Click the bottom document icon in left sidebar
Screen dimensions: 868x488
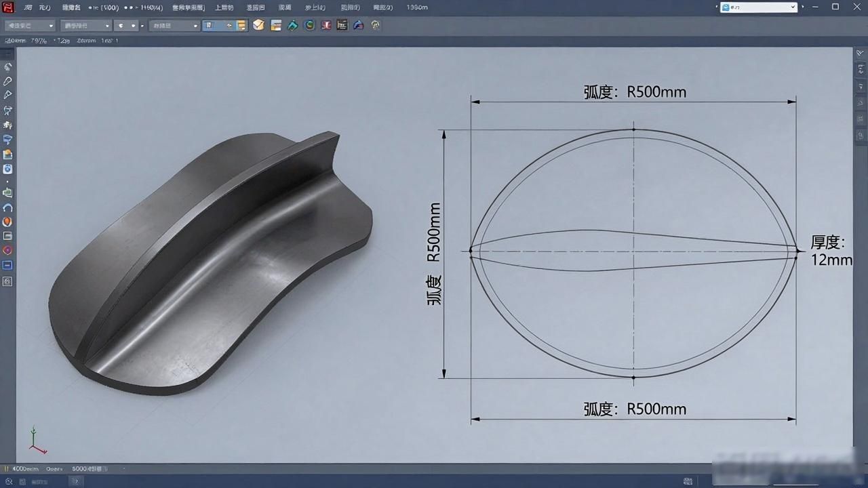(8, 281)
